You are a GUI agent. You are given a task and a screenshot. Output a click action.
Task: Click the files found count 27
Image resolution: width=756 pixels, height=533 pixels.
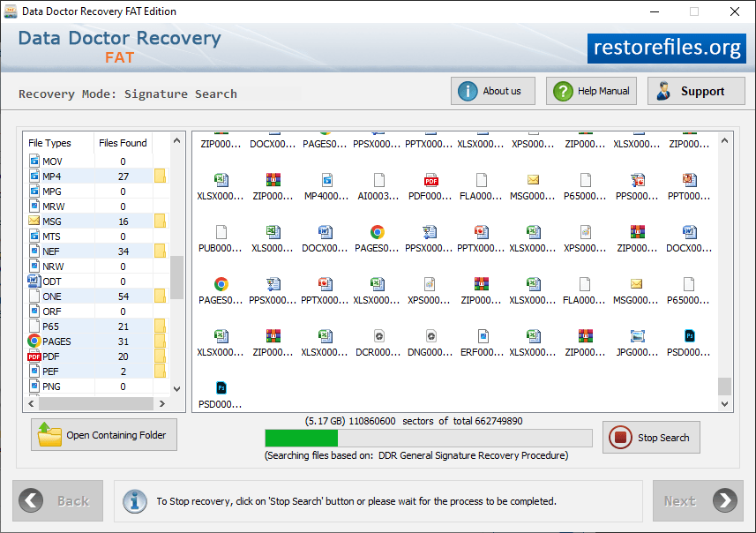coord(124,176)
